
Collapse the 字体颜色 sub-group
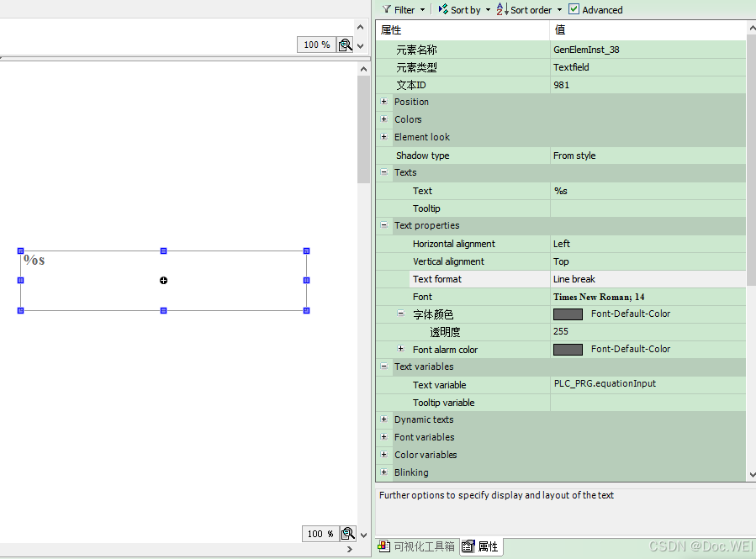click(400, 314)
